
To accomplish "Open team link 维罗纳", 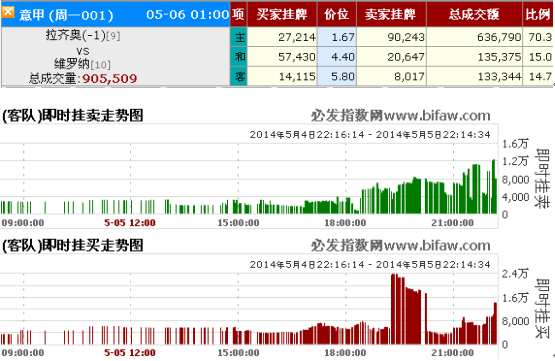I will (x=72, y=64).
